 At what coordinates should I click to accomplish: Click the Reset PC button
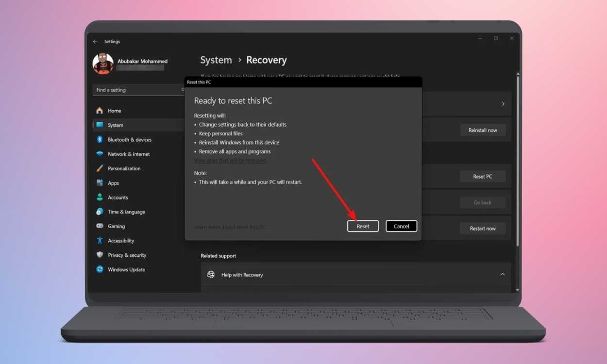[483, 177]
